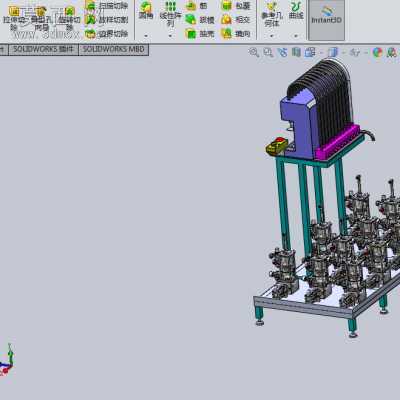The width and height of the screenshot is (400, 400).
Task: Click the coordinate triad in the corner
Action: coord(7,360)
